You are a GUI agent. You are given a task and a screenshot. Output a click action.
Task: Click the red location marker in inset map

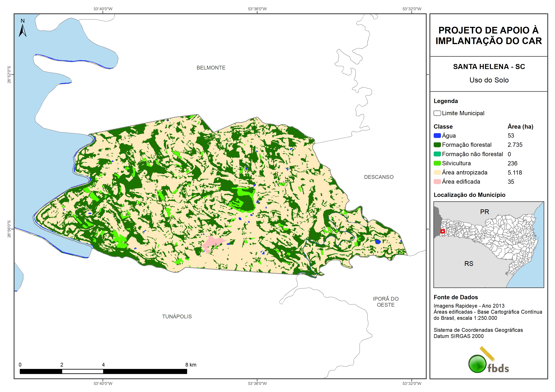pos(442,231)
